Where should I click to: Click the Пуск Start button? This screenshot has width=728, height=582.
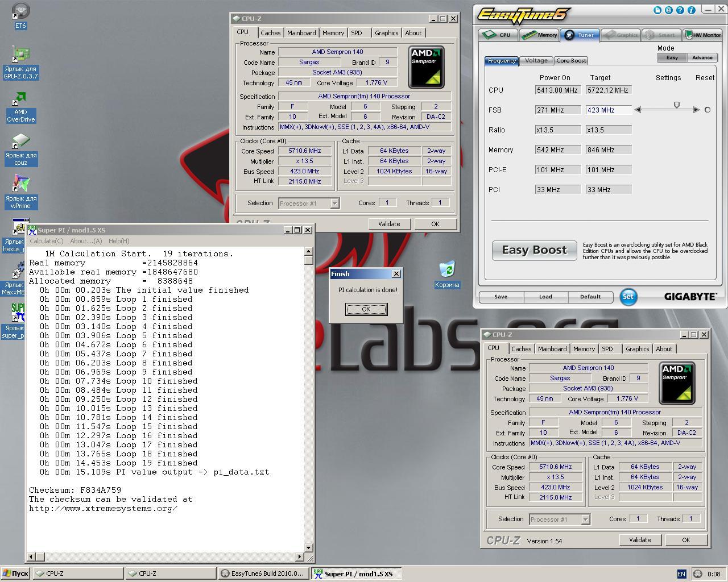16,573
